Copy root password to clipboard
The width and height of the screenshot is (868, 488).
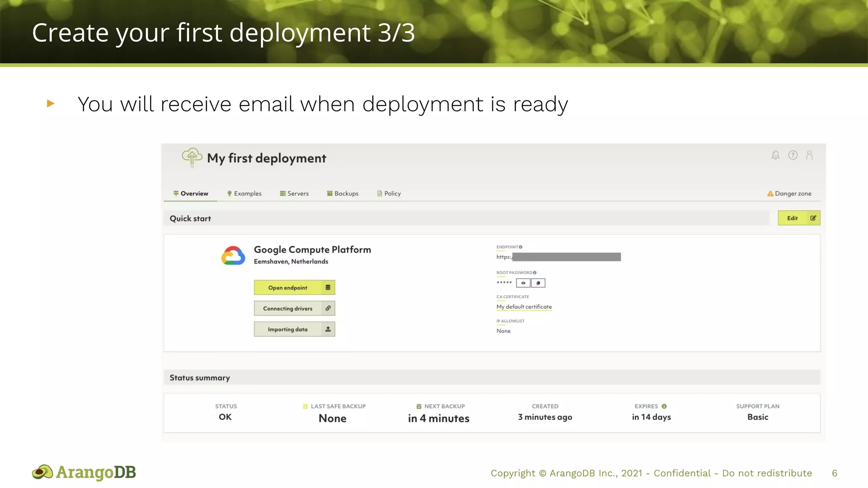tap(538, 283)
